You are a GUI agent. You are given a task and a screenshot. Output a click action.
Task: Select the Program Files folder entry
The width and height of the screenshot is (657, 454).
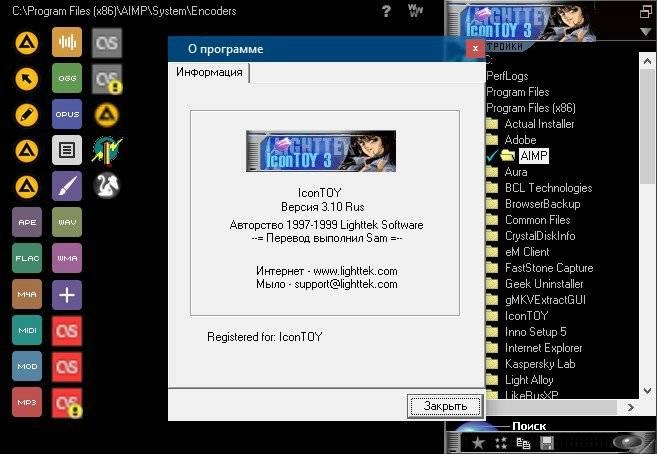coord(517,92)
